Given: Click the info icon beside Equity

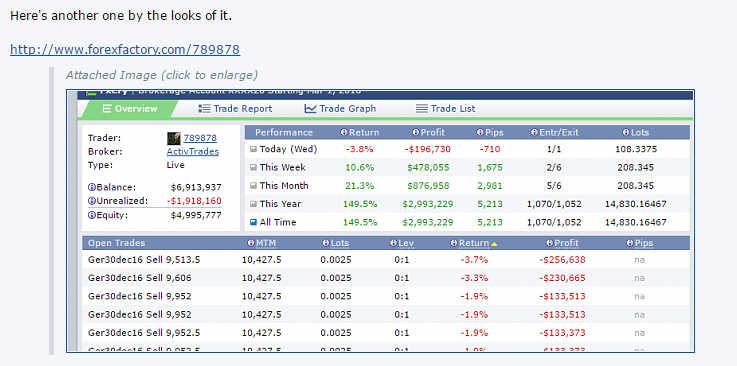Looking at the screenshot, I should (92, 216).
